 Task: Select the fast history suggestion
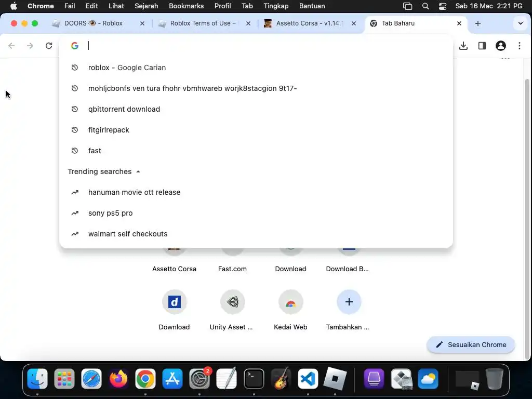click(x=256, y=151)
